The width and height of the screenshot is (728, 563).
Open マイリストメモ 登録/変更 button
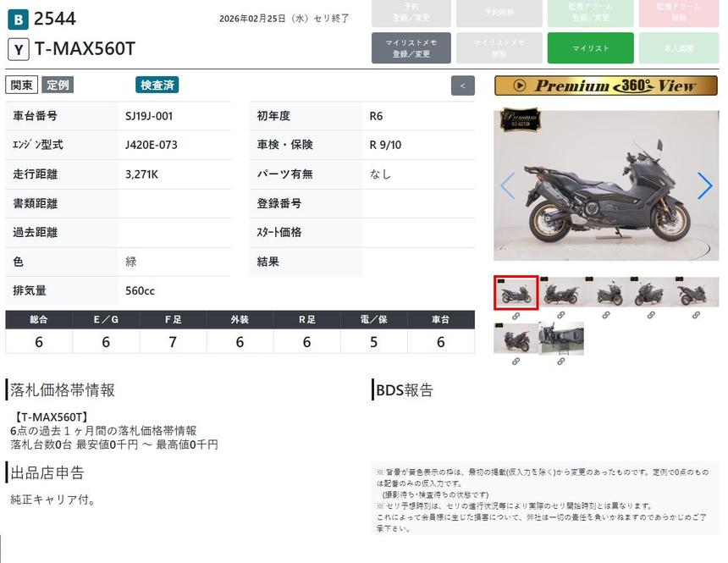coord(411,48)
